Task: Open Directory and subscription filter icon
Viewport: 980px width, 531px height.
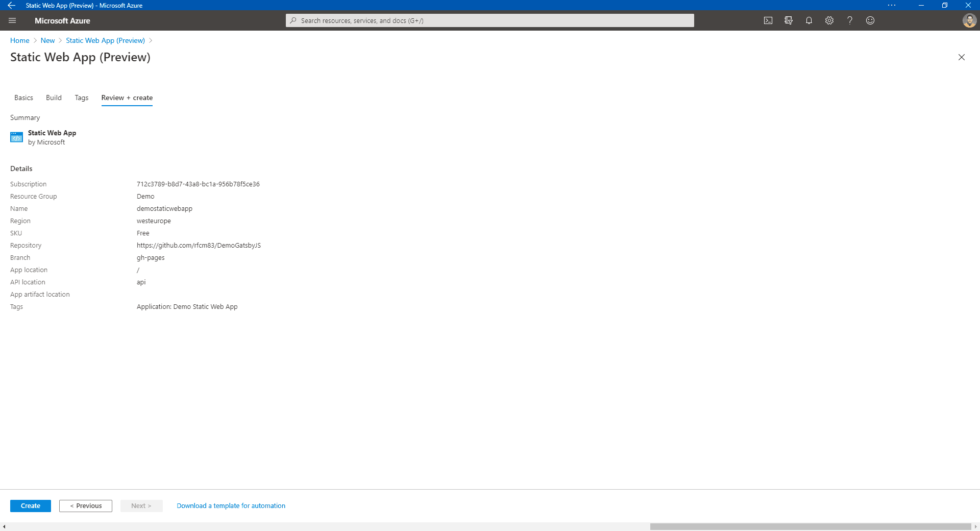Action: point(789,20)
